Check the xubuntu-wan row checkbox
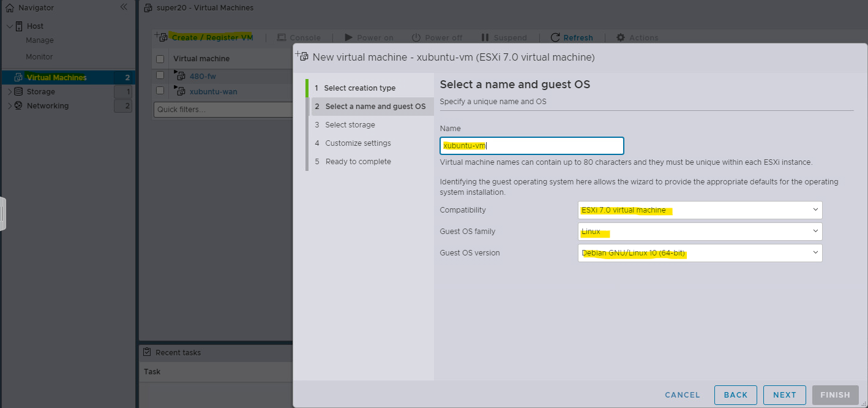Viewport: 868px width, 408px height. (x=160, y=91)
